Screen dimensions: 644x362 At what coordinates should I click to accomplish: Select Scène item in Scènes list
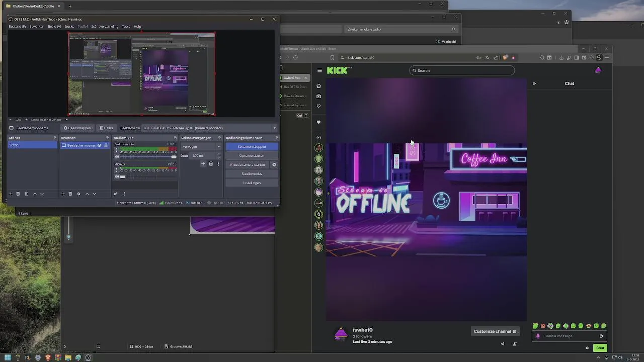tap(32, 145)
